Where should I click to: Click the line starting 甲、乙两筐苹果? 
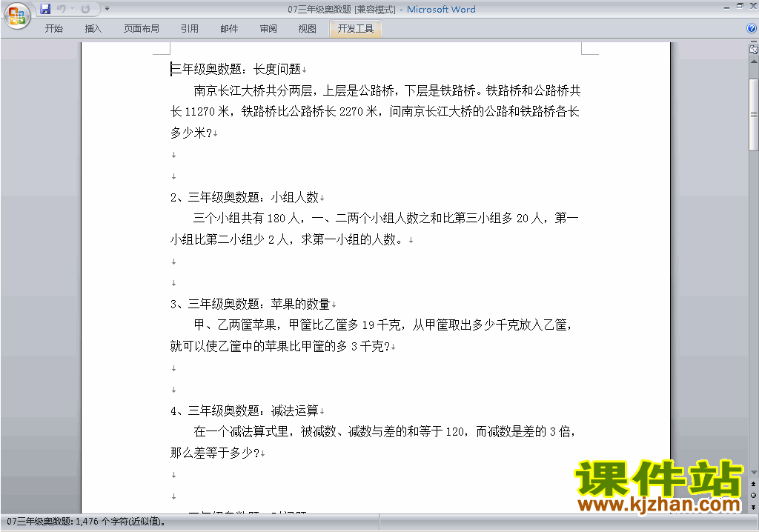[383, 325]
